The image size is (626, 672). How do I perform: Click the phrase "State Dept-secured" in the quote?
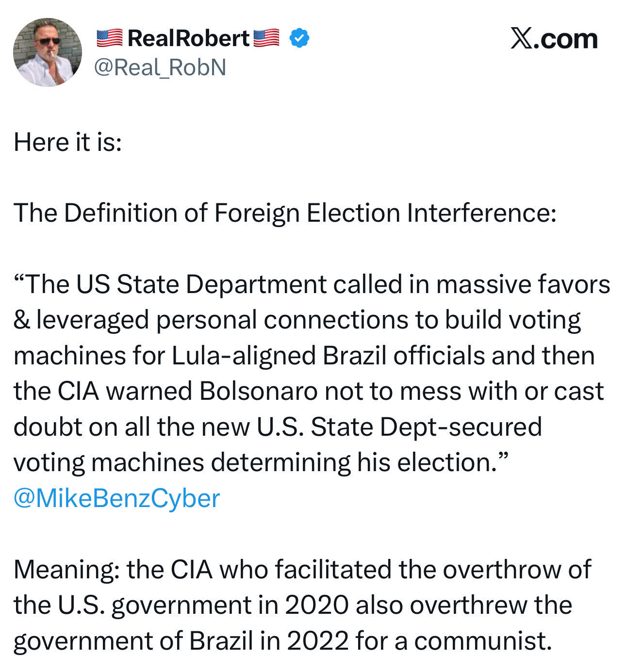[426, 427]
